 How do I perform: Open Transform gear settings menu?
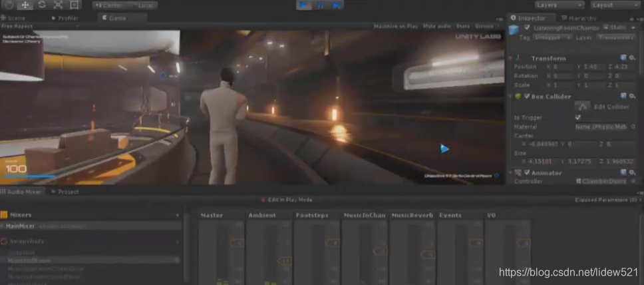(x=633, y=58)
